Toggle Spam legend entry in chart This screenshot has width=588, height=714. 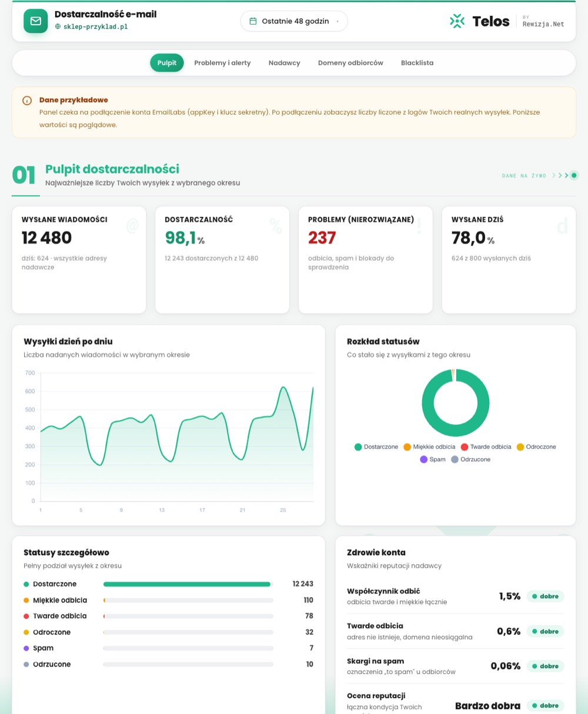(433, 459)
